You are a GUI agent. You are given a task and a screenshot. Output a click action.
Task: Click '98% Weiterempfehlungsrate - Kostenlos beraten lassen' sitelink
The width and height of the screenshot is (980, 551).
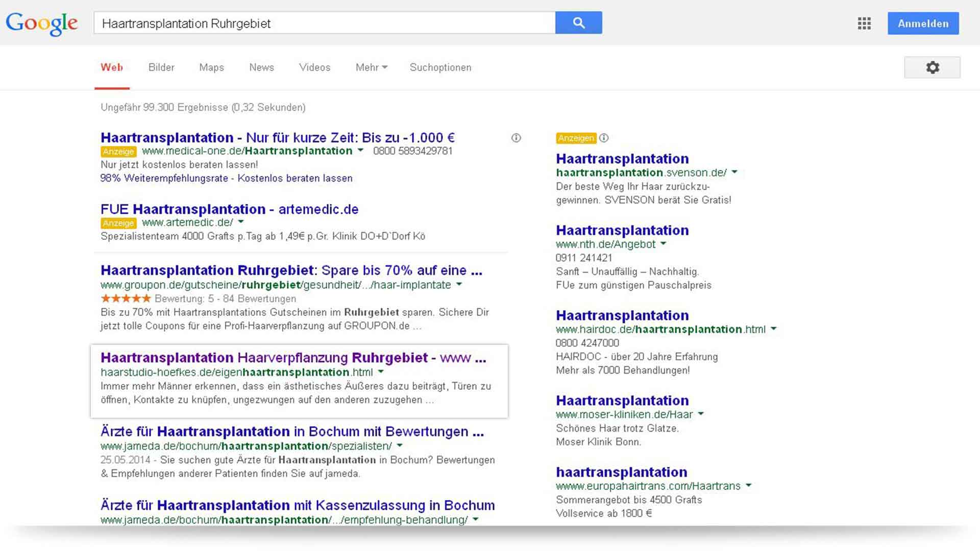point(227,178)
